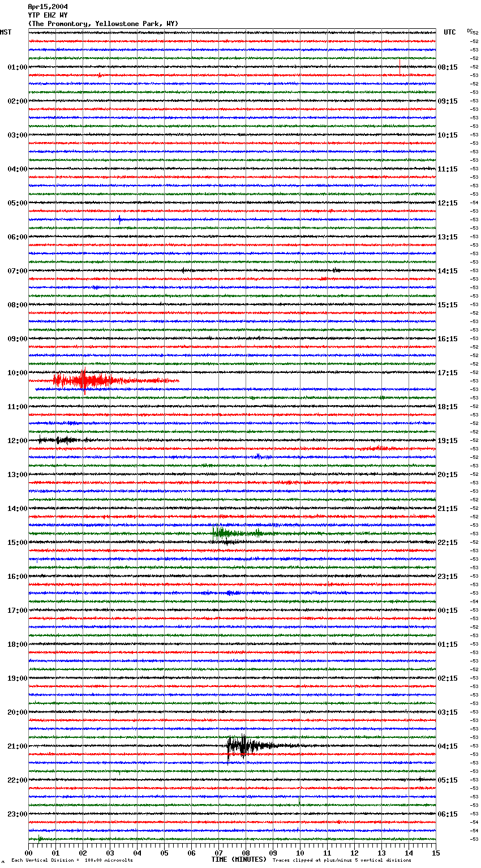The image size is (481, 868).
Task: Select the '02:00' MST time label
Action: (x=17, y=101)
